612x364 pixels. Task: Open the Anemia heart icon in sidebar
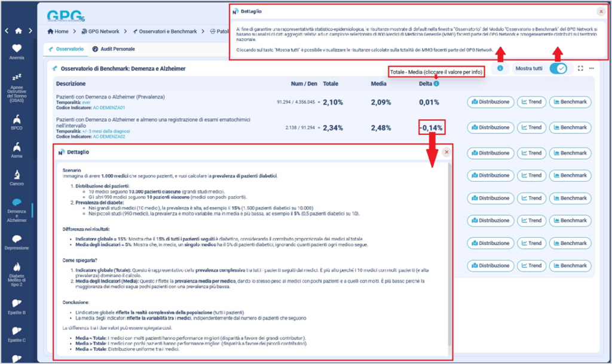[x=17, y=49]
